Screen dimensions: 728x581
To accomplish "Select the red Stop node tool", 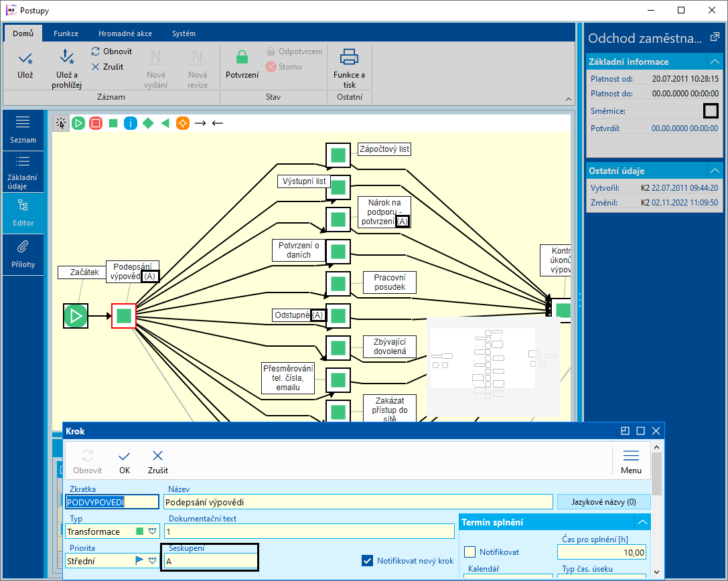I will [x=96, y=123].
